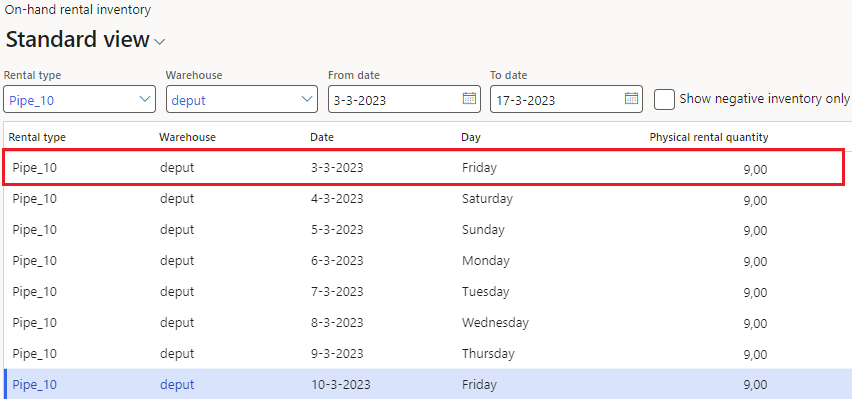
Task: Open the Standard view selector chevron
Action: tap(160, 42)
